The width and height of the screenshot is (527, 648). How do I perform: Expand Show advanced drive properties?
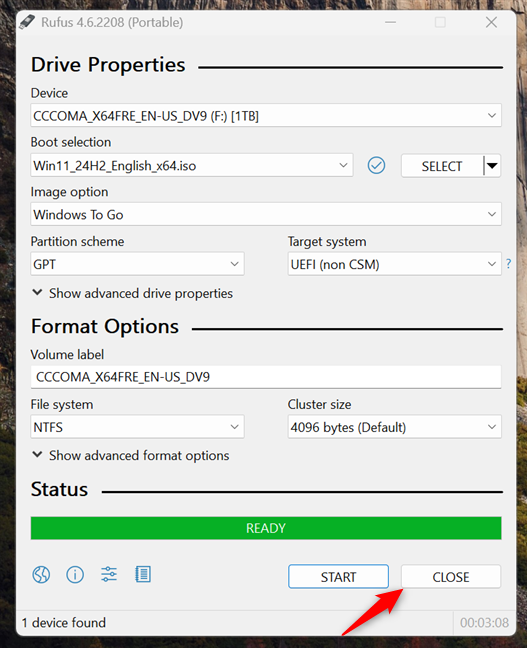tap(132, 293)
